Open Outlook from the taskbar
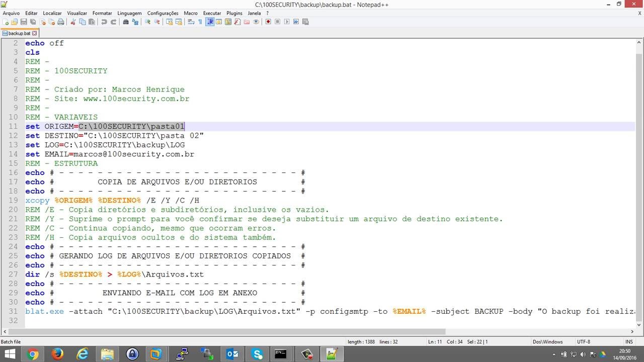The height and width of the screenshot is (362, 644). coord(232,354)
